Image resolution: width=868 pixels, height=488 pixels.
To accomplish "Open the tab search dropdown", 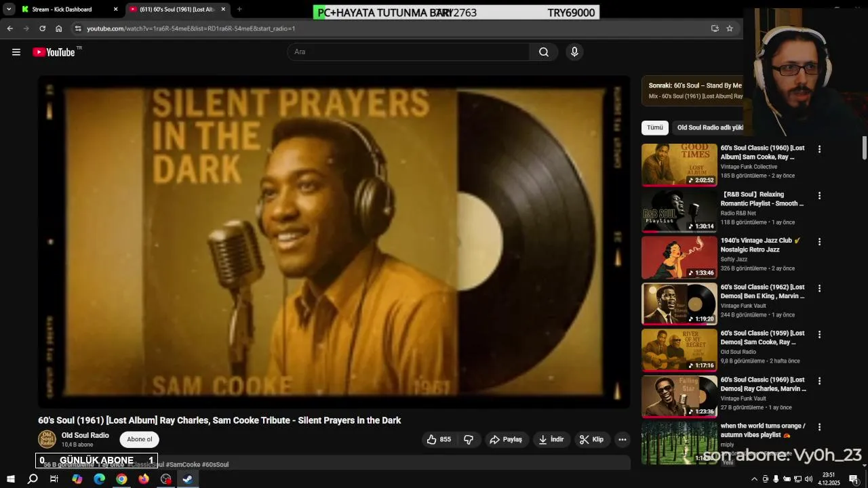I will (9, 9).
